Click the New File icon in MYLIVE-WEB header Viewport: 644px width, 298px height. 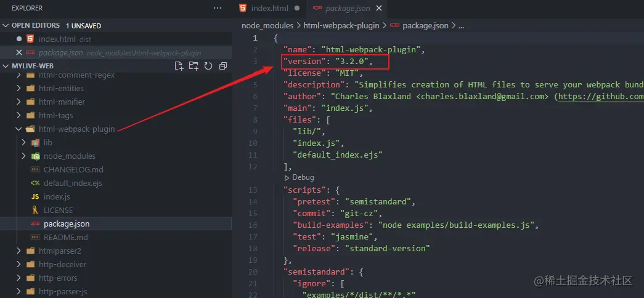[179, 66]
